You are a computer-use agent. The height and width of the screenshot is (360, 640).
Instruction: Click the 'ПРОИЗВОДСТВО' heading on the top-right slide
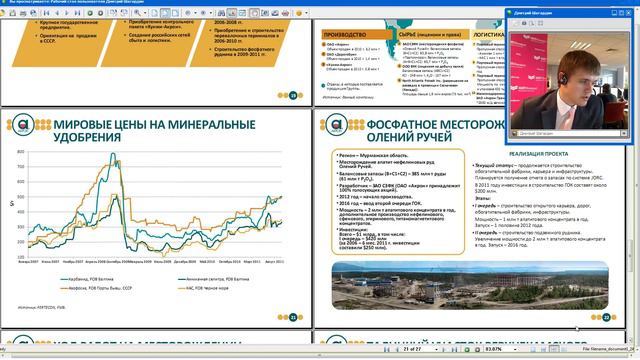click(345, 35)
